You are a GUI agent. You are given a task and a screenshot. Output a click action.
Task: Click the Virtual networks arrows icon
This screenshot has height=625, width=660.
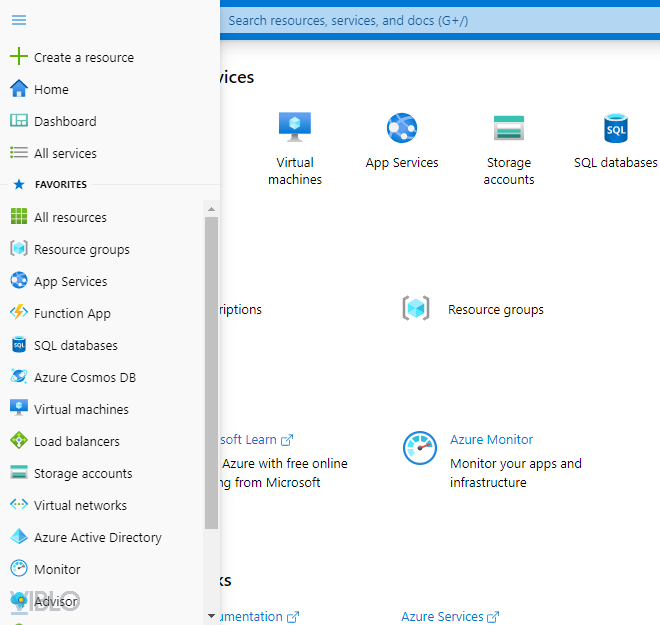coord(19,504)
